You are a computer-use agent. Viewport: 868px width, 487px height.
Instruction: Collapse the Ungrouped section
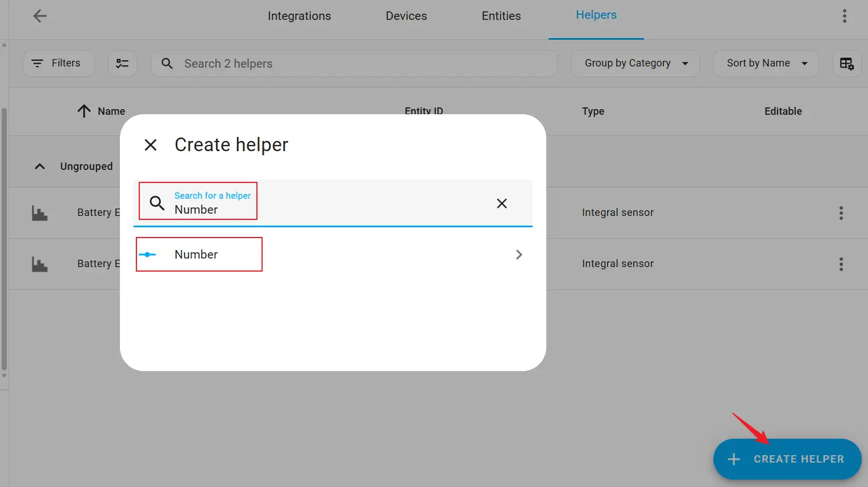click(40, 167)
